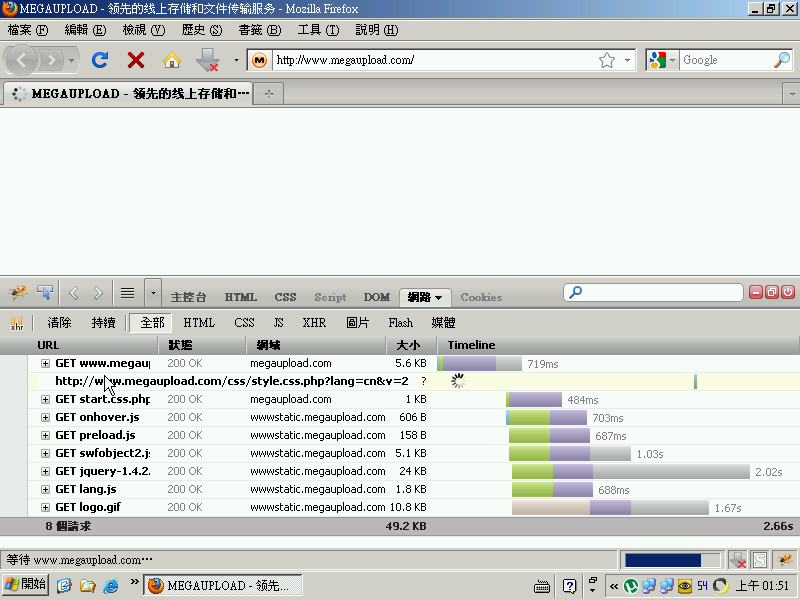Expand the GET jquery-1.4.2 request row
Screen dimensions: 800x600
click(45, 471)
